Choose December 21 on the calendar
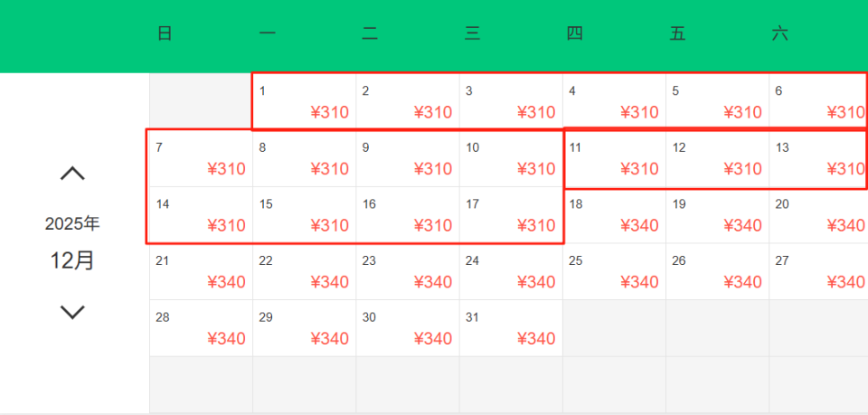This screenshot has width=868, height=415. (x=201, y=271)
